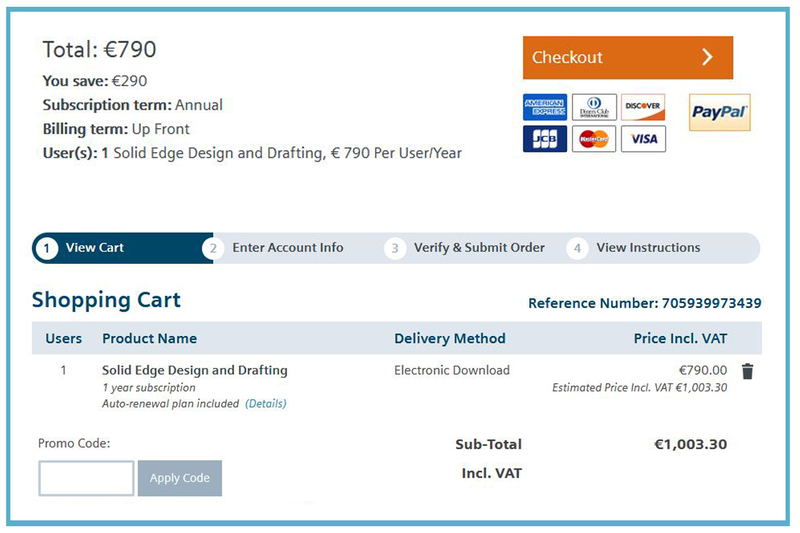
Task: Click the Product Name column header
Action: [149, 339]
